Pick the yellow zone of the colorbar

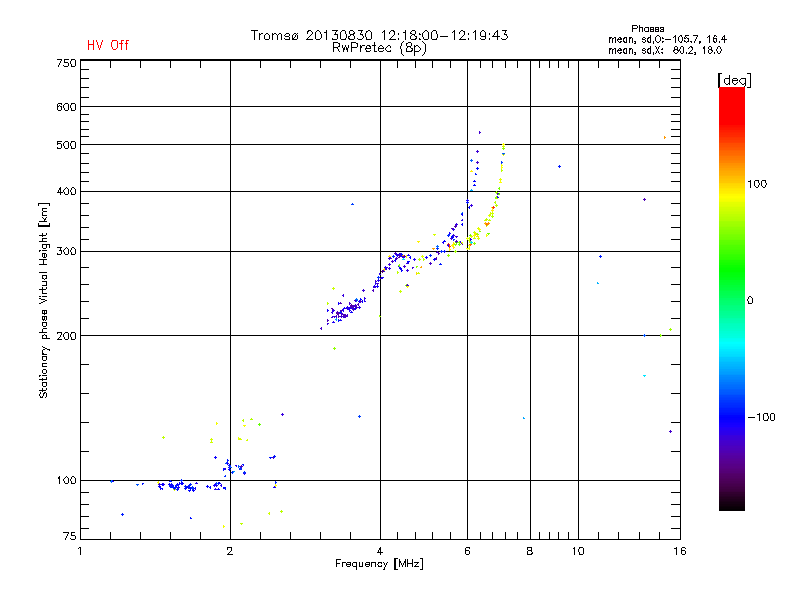[x=731, y=195]
